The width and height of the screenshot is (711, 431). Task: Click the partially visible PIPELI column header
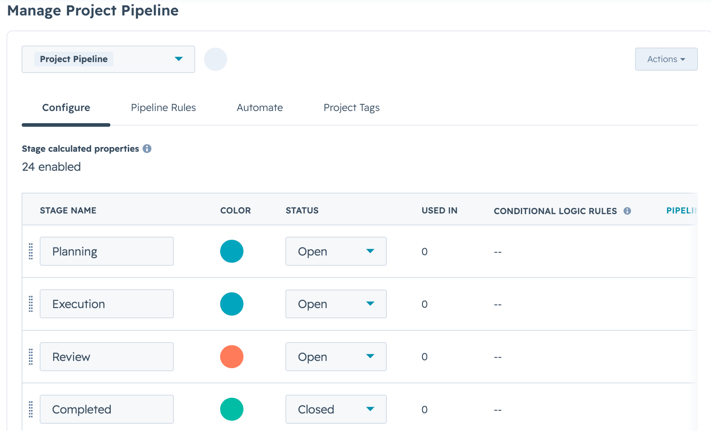681,211
